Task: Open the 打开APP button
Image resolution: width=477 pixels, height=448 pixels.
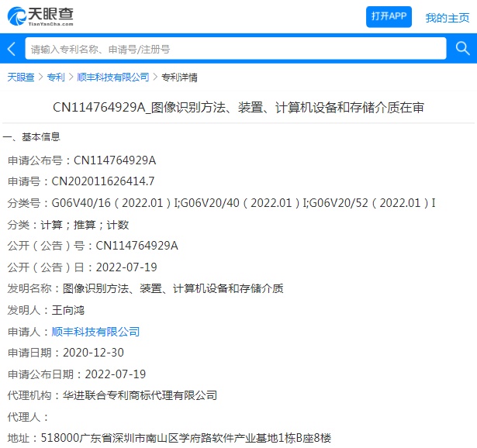Action: [389, 16]
